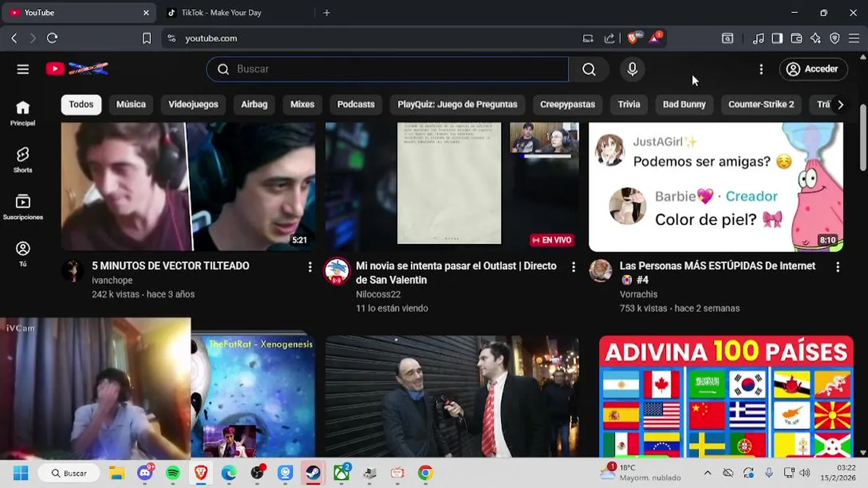Open Mi novia se intenta pasar Outlast title
Image resolution: width=868 pixels, height=488 pixels.
tap(456, 273)
